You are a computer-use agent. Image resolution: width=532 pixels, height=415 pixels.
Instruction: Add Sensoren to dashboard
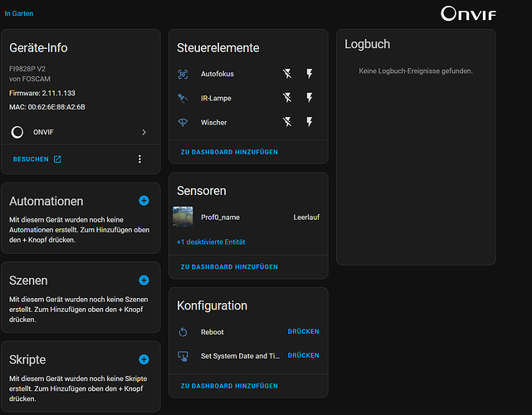pyautogui.click(x=229, y=266)
